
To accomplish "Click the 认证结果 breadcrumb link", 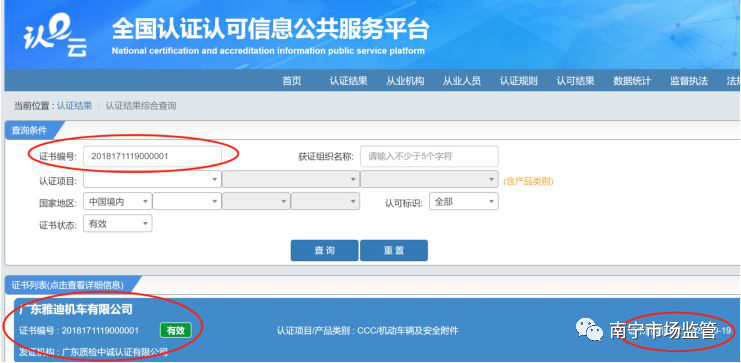I will click(74, 106).
